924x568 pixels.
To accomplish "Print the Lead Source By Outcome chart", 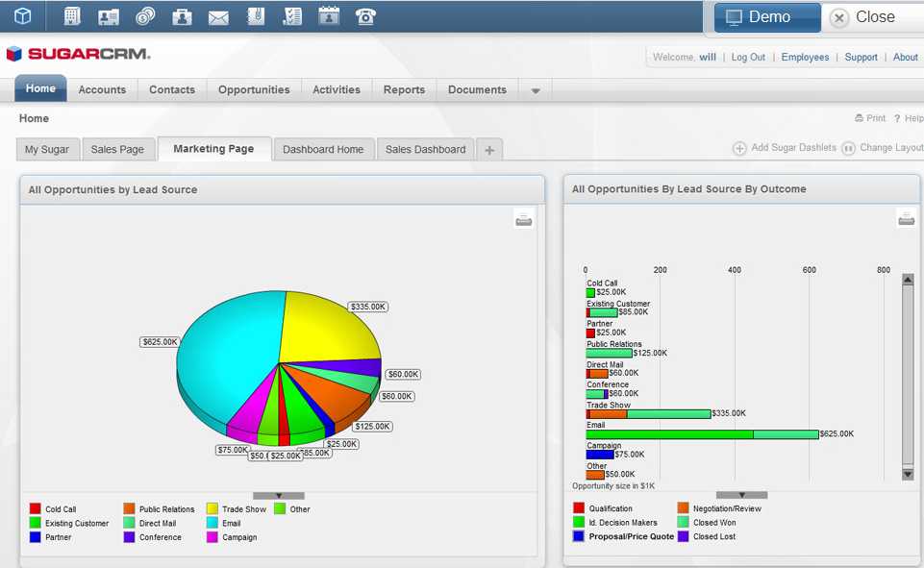I will 906,218.
